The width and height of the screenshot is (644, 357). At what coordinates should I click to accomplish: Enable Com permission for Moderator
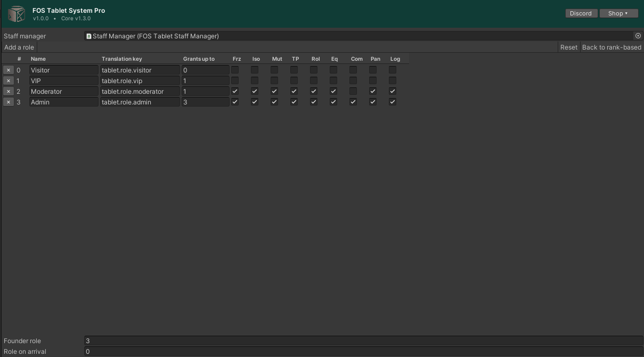point(353,91)
